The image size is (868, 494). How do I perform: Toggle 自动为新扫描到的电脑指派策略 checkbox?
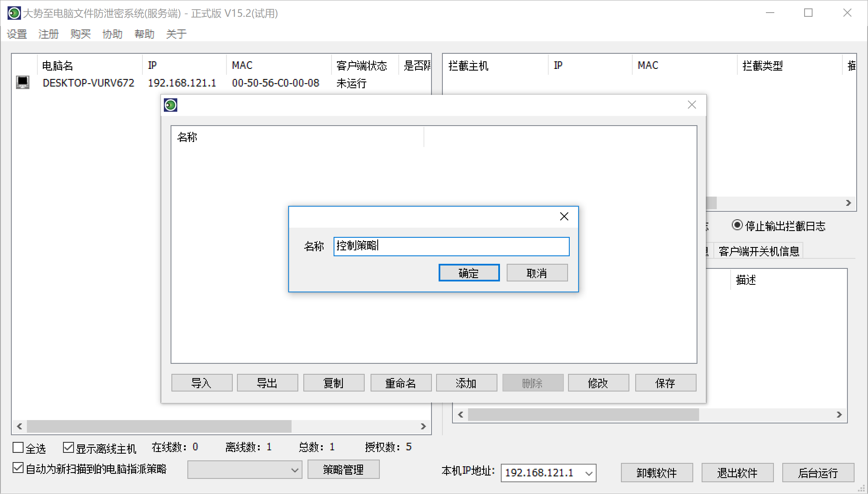(x=18, y=468)
